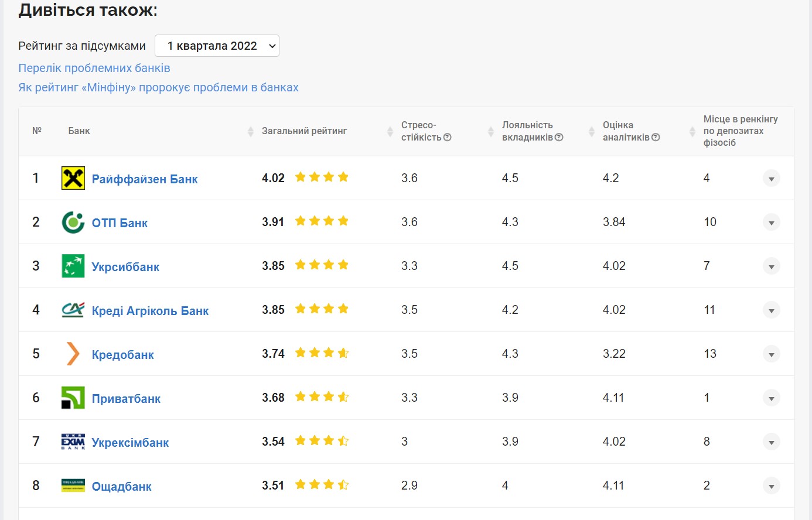This screenshot has width=812, height=520.
Task: Sort by Місце в ренкінгу по депозитах
Action: point(740,131)
